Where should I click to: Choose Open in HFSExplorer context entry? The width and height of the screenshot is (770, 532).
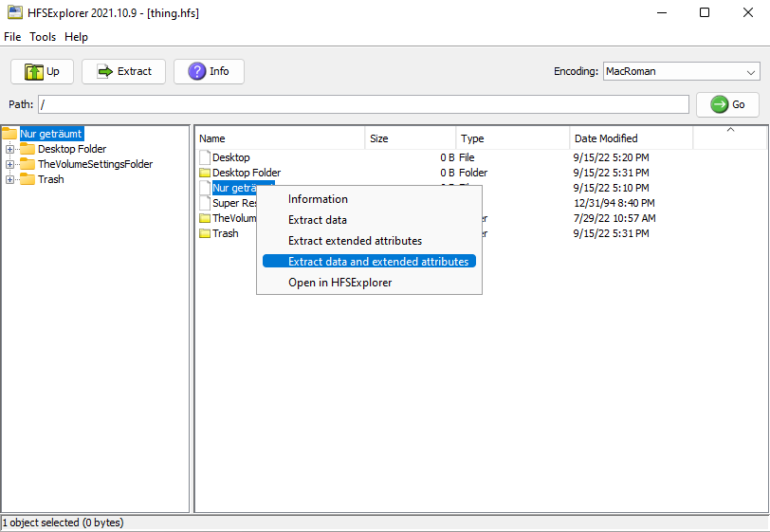[339, 283]
